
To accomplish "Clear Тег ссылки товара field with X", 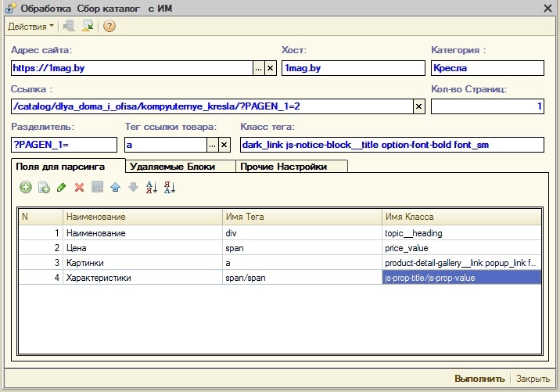I will coord(224,145).
